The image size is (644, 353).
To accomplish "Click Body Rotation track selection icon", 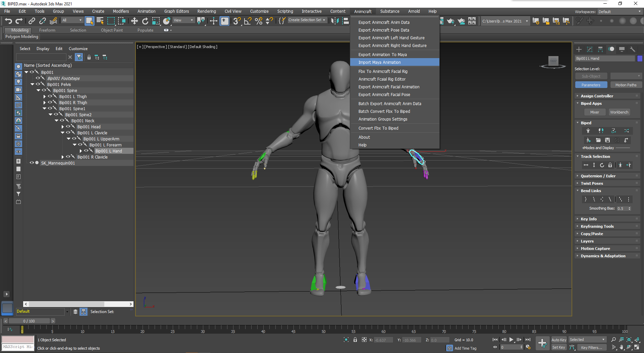I will (602, 165).
